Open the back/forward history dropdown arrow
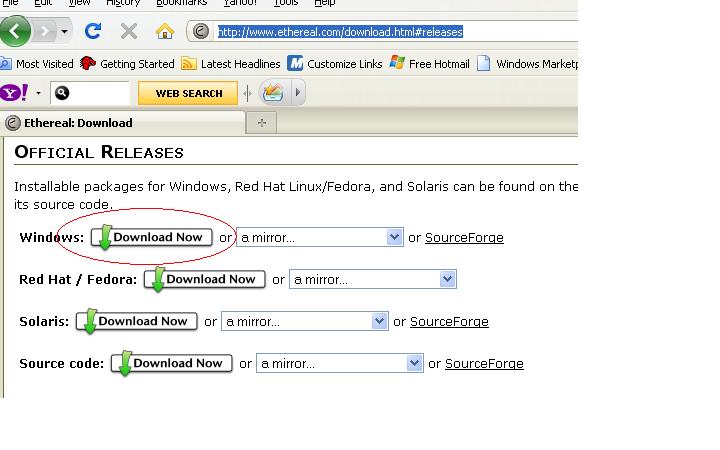Screen dimensions: 720x450 point(64,32)
